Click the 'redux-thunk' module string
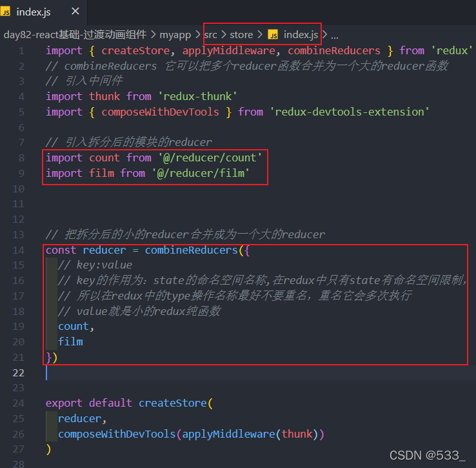Viewport: 476px width, 468px height. (197, 96)
